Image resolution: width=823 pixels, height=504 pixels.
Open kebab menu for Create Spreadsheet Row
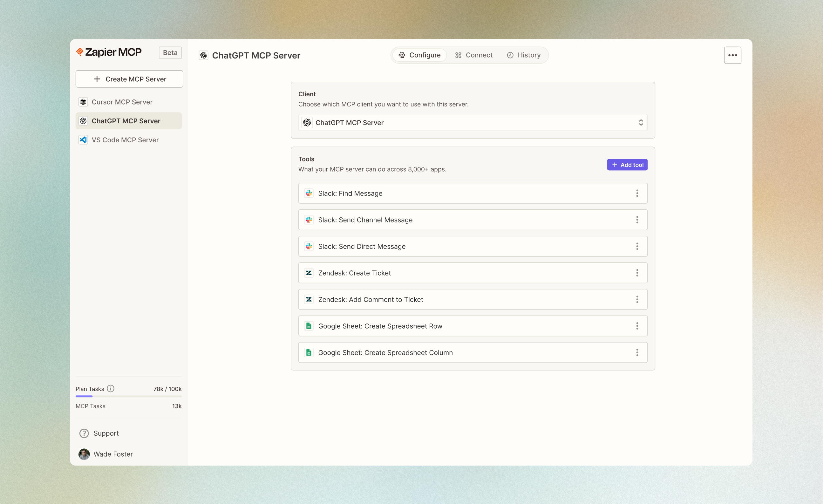[x=637, y=326]
